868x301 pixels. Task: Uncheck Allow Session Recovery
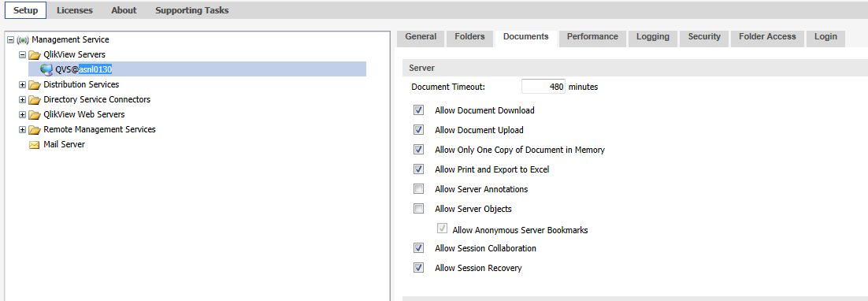click(418, 269)
